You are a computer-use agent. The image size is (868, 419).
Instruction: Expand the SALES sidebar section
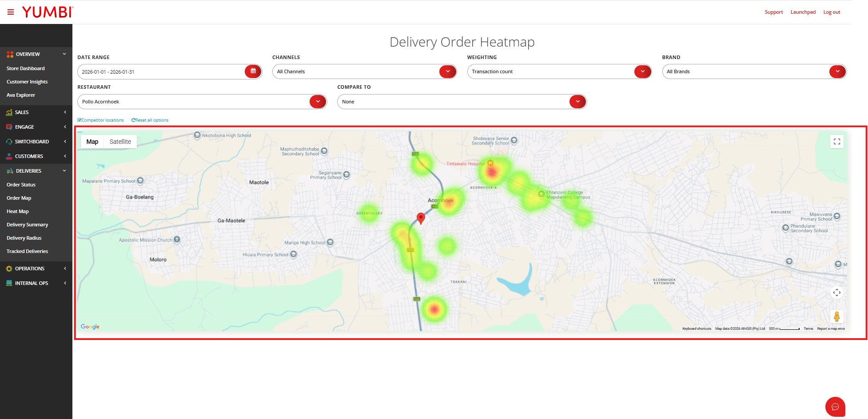36,112
